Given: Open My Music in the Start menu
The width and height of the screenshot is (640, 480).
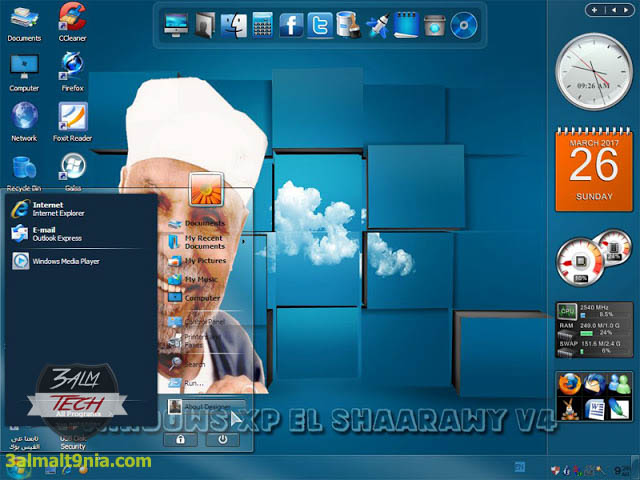Looking at the screenshot, I should [193, 280].
